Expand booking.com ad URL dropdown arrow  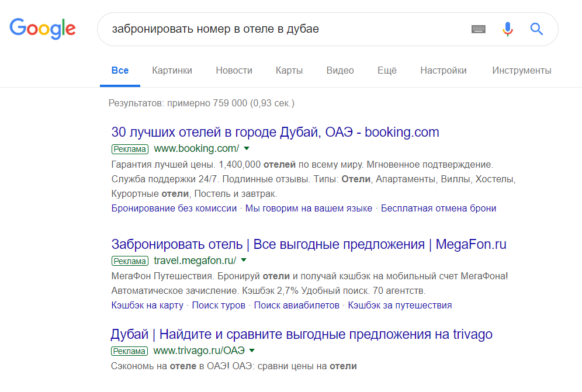coord(247,148)
